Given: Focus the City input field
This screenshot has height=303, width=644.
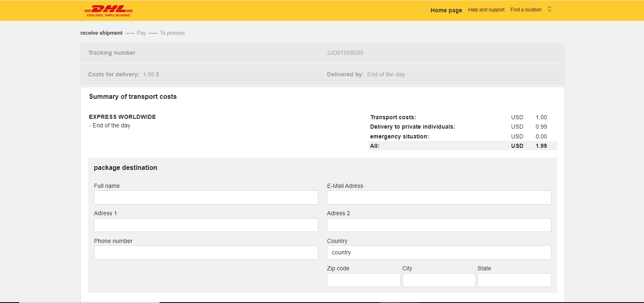Looking at the screenshot, I should pyautogui.click(x=439, y=280).
